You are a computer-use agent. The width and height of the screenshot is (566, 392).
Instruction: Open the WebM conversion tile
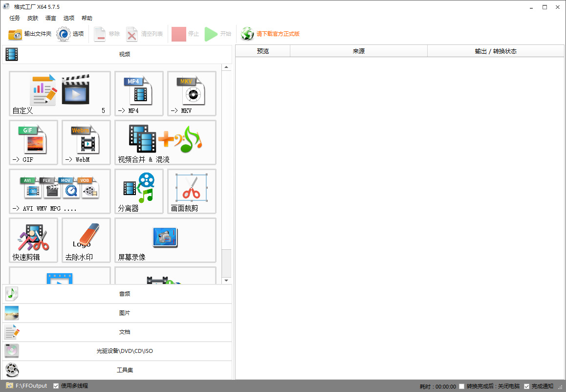coord(86,142)
